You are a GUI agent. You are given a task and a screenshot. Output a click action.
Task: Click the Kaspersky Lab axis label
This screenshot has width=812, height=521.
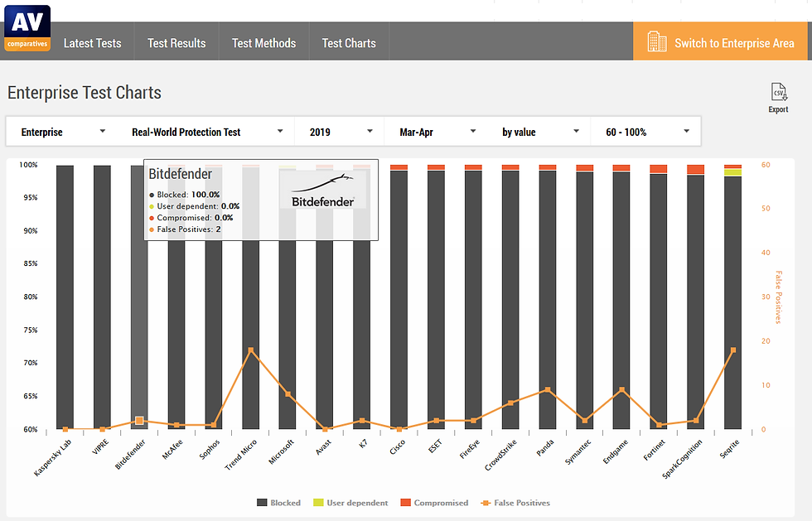[x=52, y=458]
